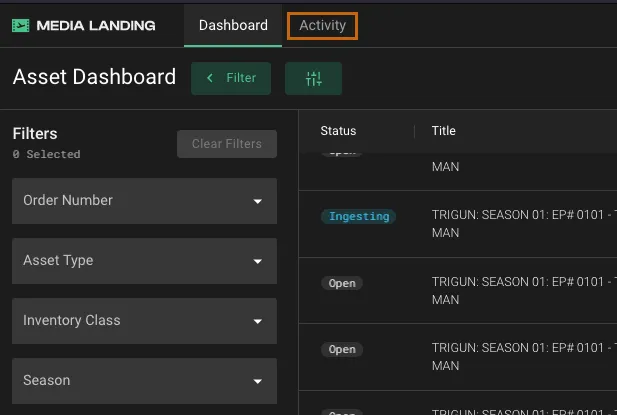Sort by the Status column header
The width and height of the screenshot is (617, 415).
point(338,131)
